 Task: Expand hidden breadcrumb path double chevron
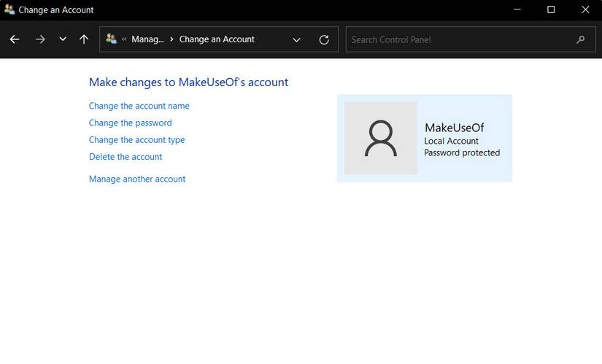pos(124,39)
